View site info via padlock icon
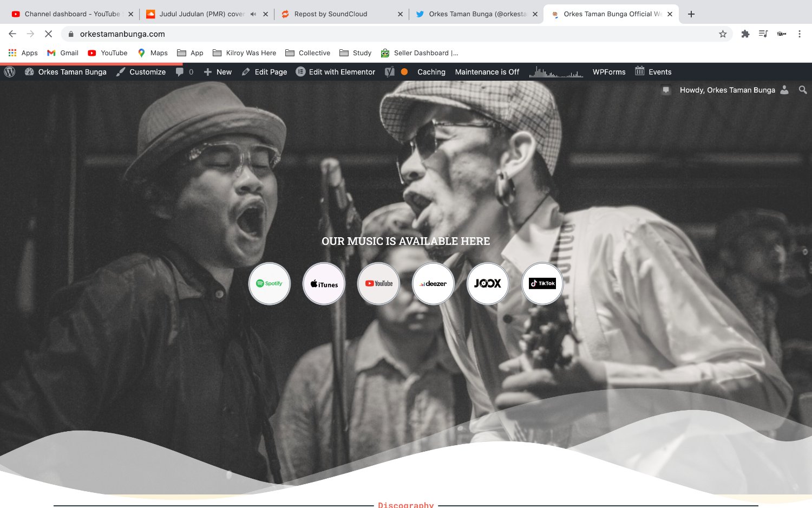This screenshot has height=508, width=812. (x=70, y=34)
